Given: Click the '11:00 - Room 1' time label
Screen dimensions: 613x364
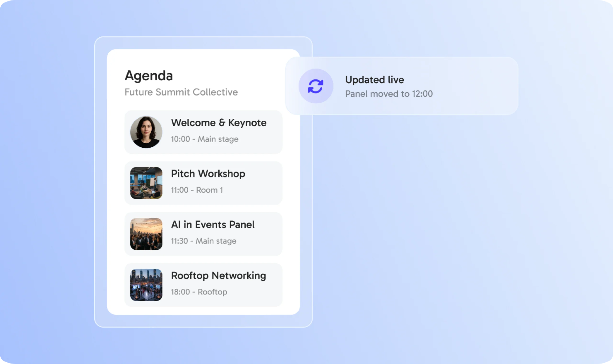Looking at the screenshot, I should [x=197, y=190].
